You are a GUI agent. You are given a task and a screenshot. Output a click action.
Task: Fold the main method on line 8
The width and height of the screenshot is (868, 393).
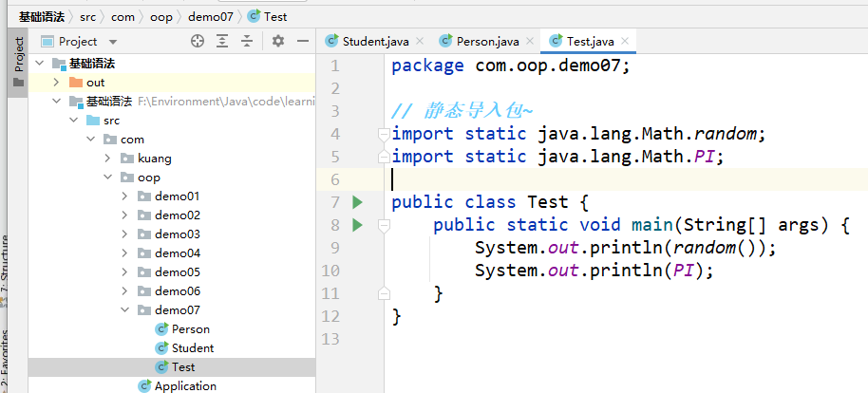pyautogui.click(x=383, y=225)
